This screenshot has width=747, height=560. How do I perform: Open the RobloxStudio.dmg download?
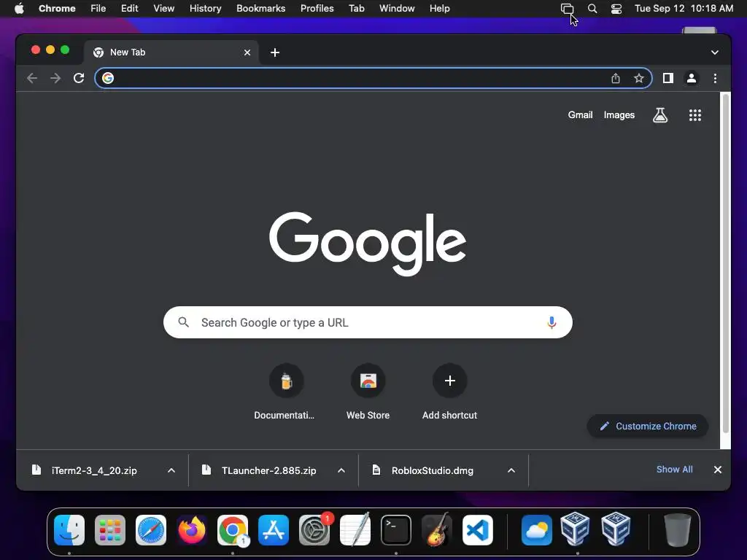tap(432, 470)
